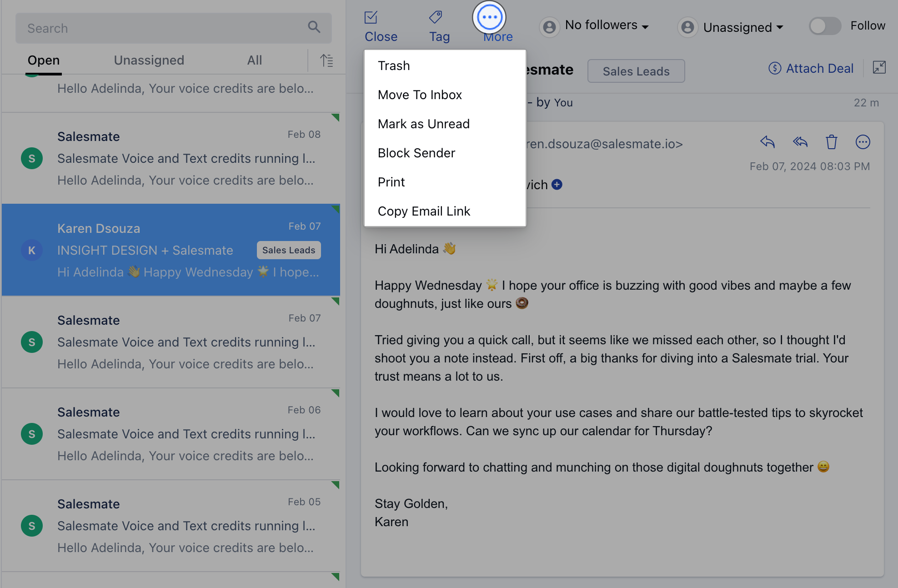Switch to the Open tab
Screen dimensions: 898x588
click(44, 60)
